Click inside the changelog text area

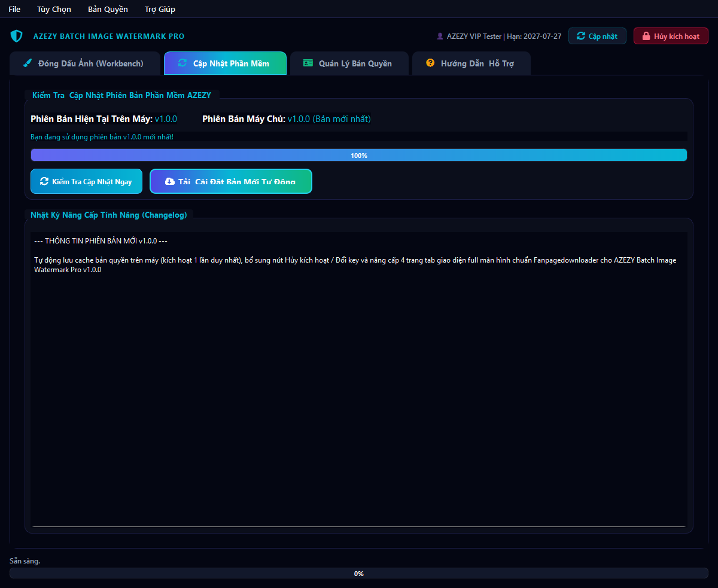pyautogui.click(x=359, y=379)
